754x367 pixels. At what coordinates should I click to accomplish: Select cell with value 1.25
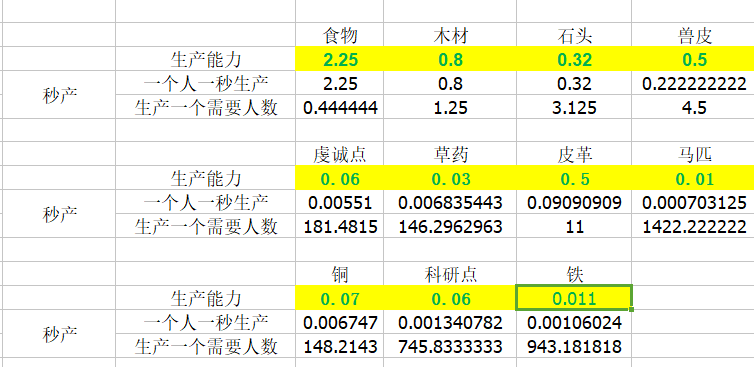pyautogui.click(x=450, y=107)
